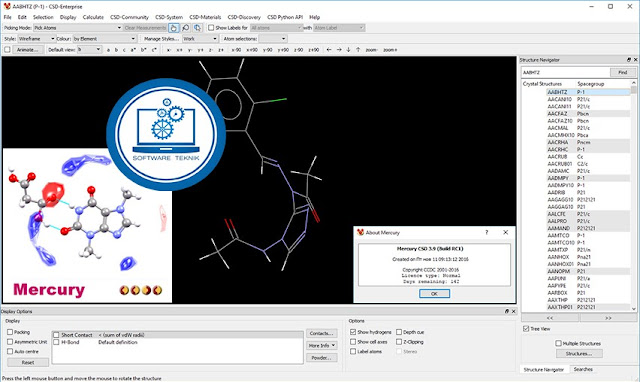Enable the Z-Clipping checkbox
Viewport: 640px width, 382px height.
tap(399, 342)
